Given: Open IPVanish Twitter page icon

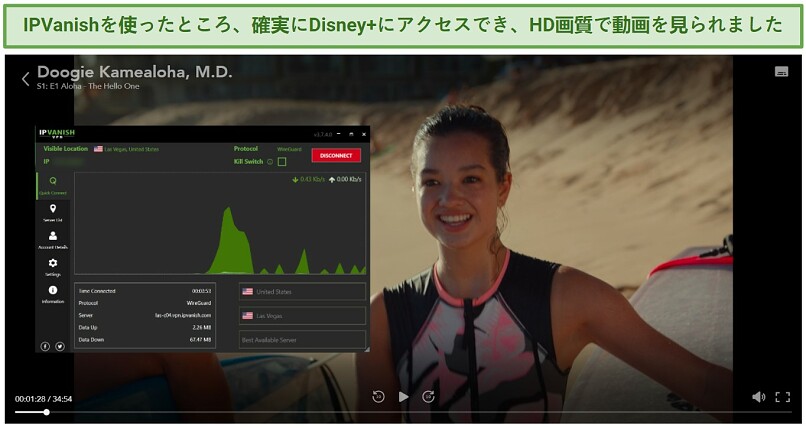Looking at the screenshot, I should click(x=60, y=346).
